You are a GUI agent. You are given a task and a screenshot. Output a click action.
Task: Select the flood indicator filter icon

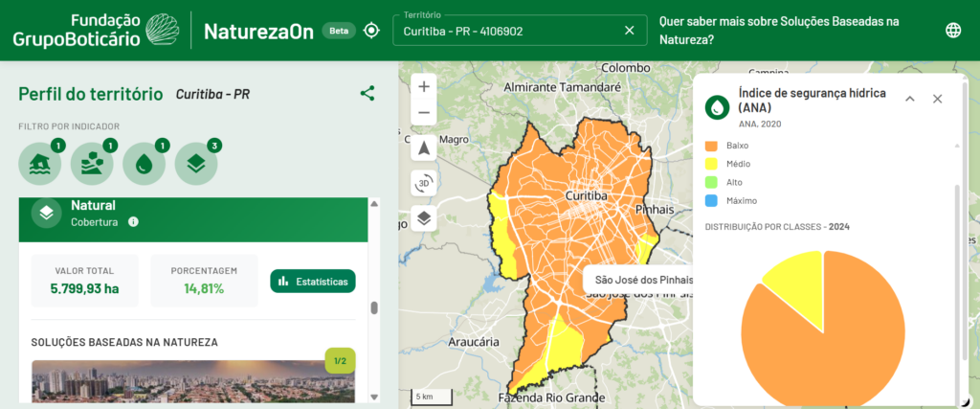(40, 164)
